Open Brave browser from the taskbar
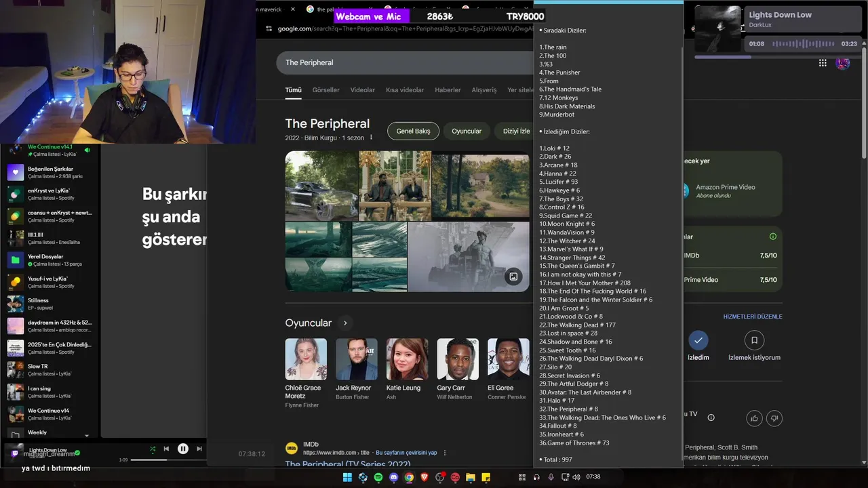 pyautogui.click(x=425, y=477)
